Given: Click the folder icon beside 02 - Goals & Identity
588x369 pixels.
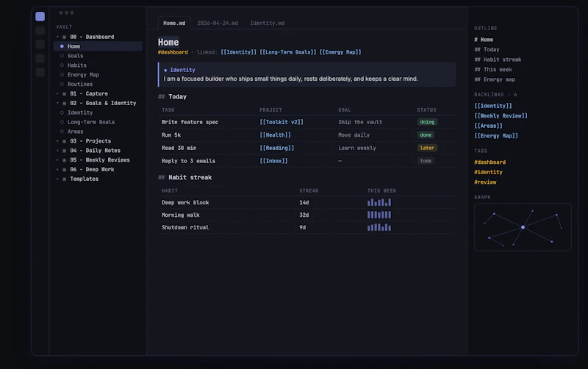Looking at the screenshot, I should pyautogui.click(x=64, y=103).
